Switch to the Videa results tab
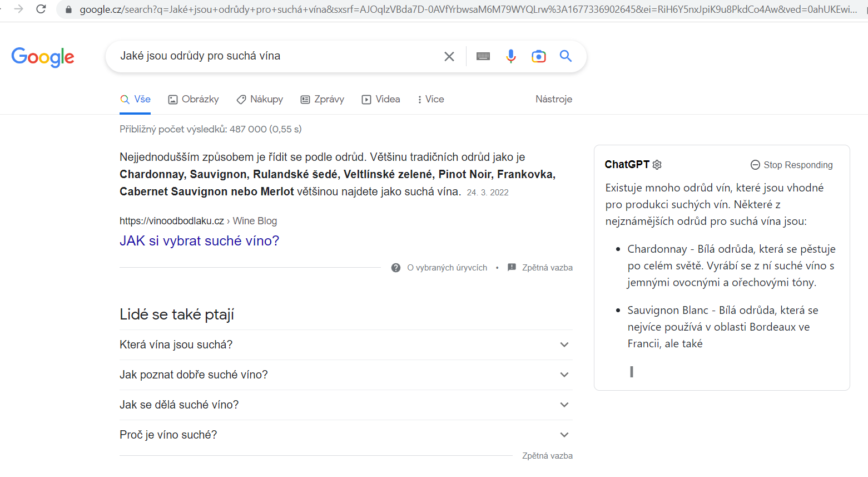Image resolution: width=868 pixels, height=477 pixels. (x=381, y=99)
